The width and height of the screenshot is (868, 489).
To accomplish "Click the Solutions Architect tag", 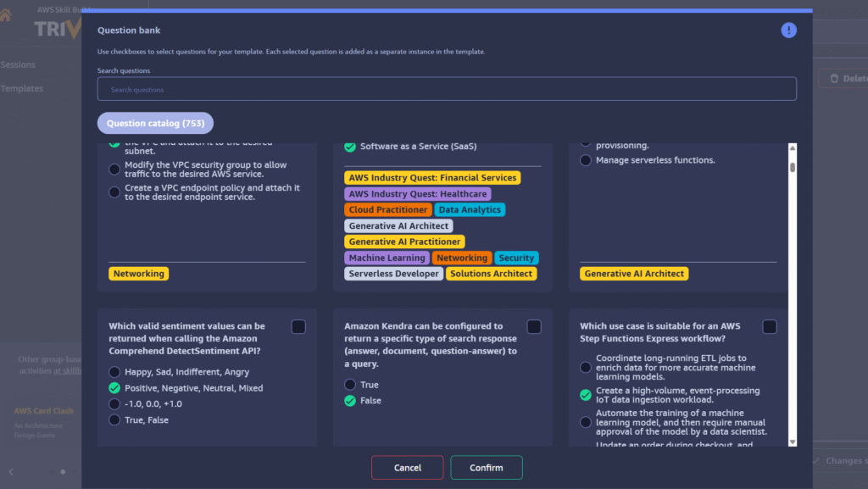I will pyautogui.click(x=491, y=274).
